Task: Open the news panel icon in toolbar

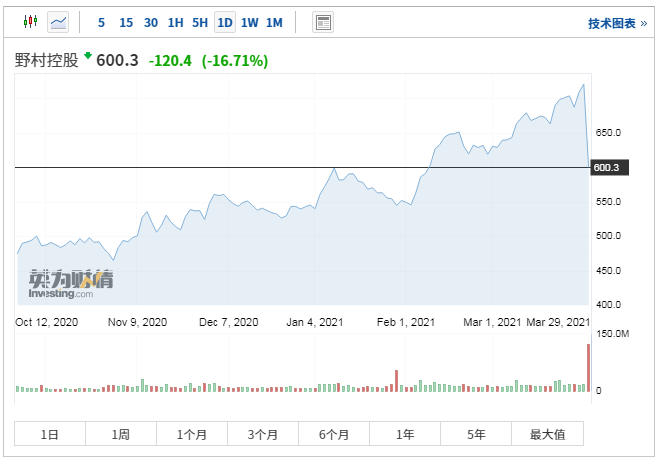Action: 323,22
